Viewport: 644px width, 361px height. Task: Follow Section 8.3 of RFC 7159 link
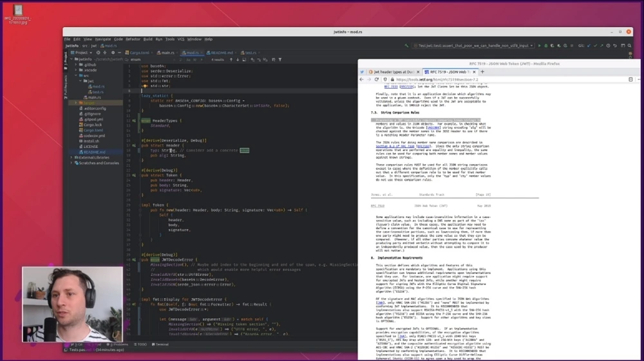[x=395, y=146]
